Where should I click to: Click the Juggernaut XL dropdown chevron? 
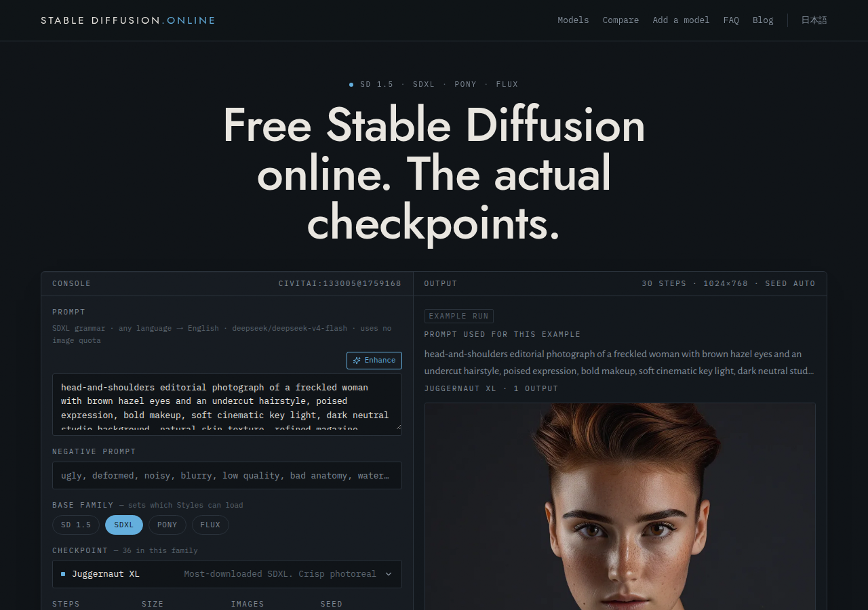click(389, 574)
